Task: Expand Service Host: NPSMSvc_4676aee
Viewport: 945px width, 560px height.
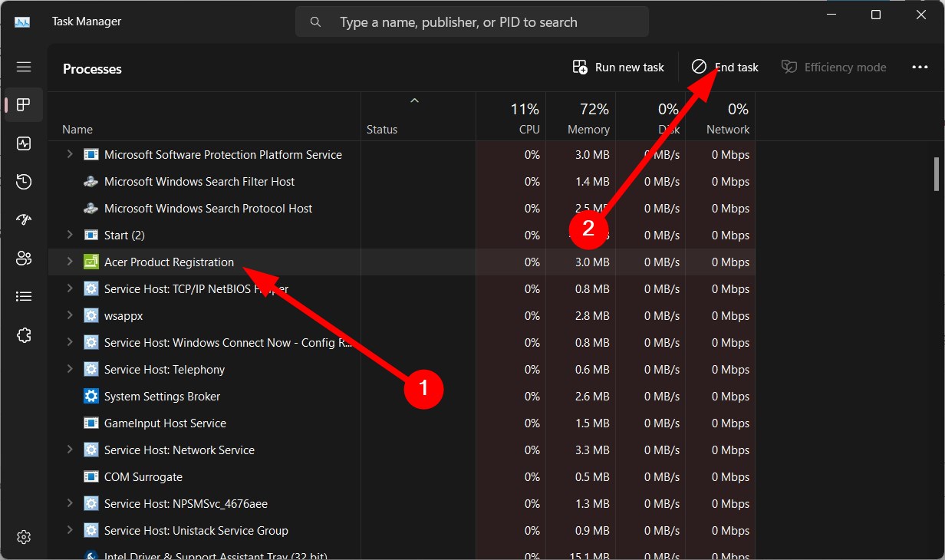Action: click(x=70, y=503)
